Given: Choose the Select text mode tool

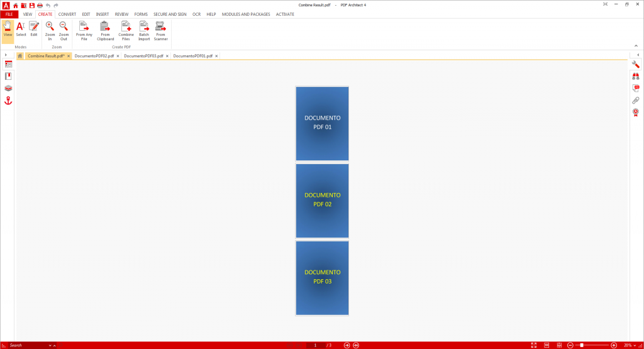Looking at the screenshot, I should pyautogui.click(x=21, y=30).
